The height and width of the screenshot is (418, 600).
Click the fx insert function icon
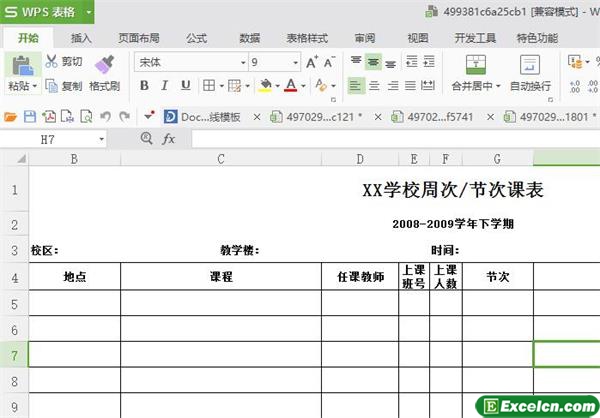[x=168, y=139]
